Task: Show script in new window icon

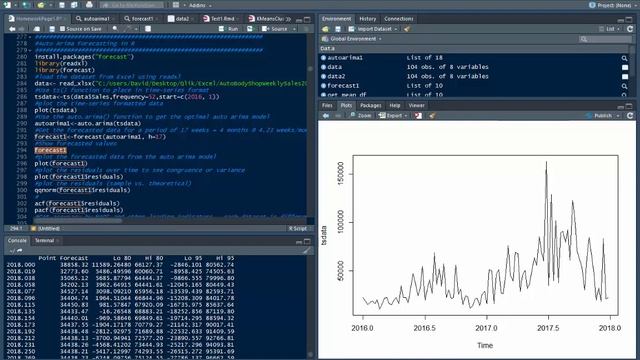Action: (37, 29)
